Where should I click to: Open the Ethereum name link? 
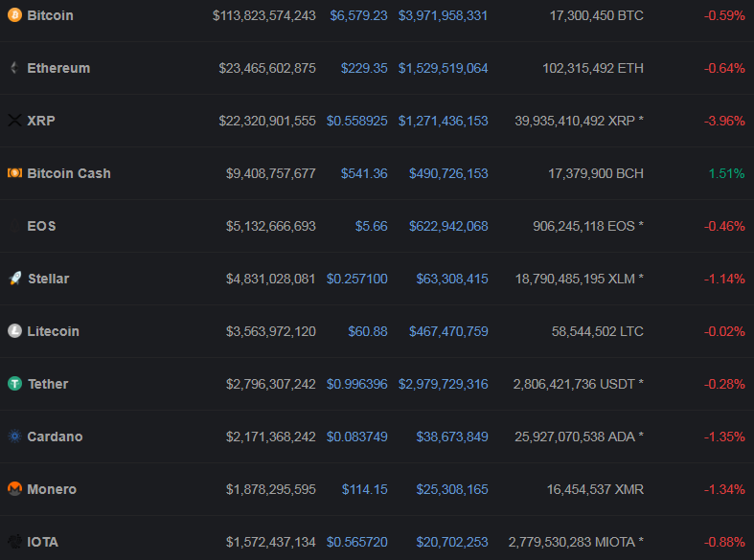[x=58, y=68]
